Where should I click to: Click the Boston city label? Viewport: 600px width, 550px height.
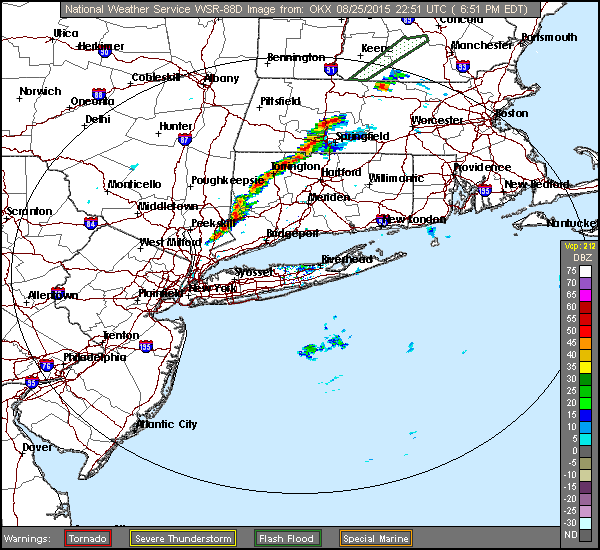click(x=511, y=113)
